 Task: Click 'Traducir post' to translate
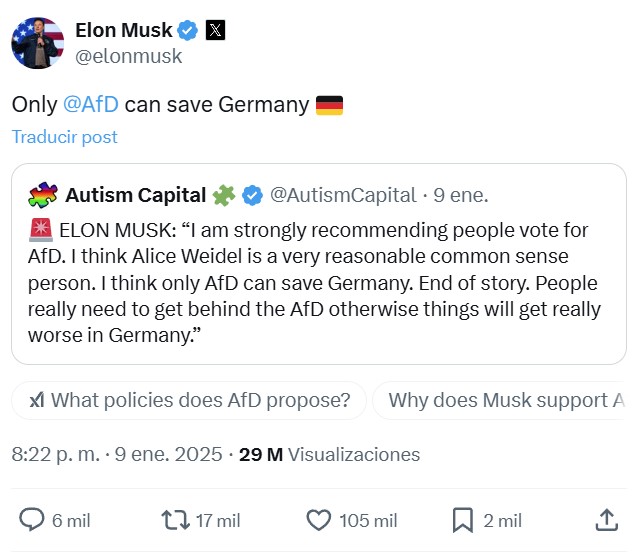click(x=64, y=137)
